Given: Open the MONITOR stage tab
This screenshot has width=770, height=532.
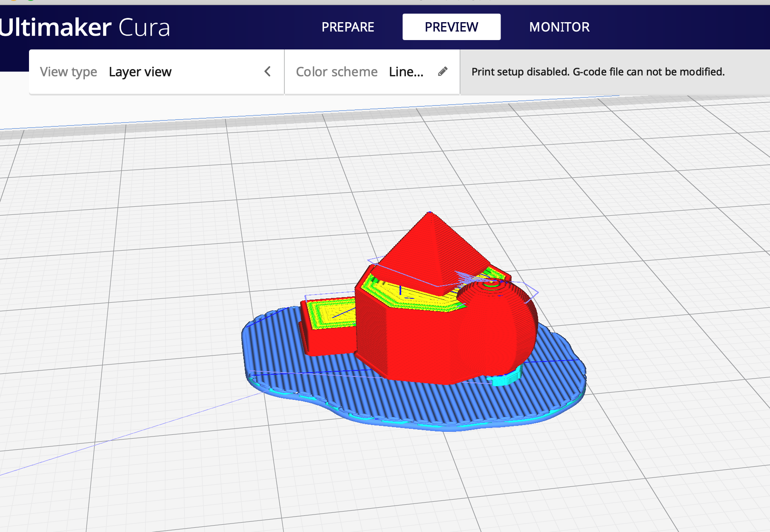Looking at the screenshot, I should click(559, 27).
